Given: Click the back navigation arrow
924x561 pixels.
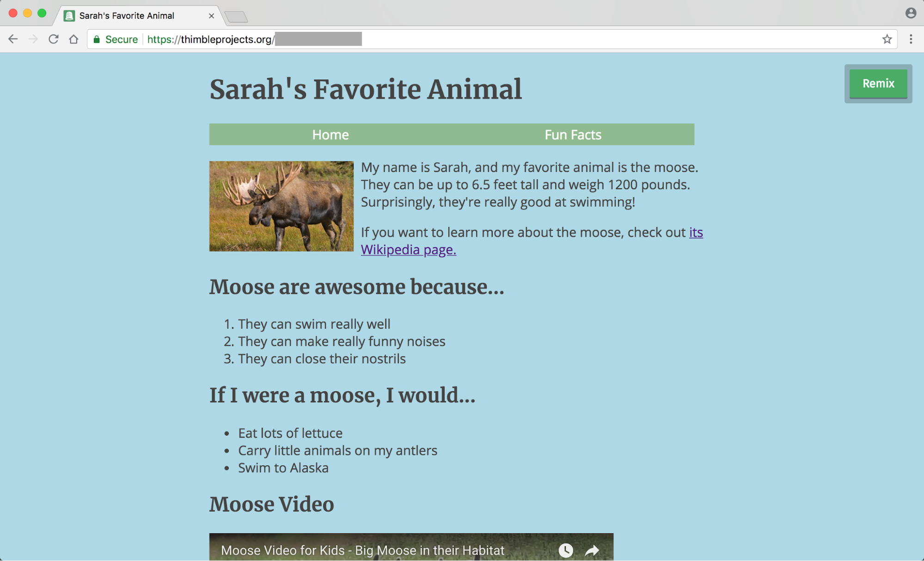Looking at the screenshot, I should 12,39.
